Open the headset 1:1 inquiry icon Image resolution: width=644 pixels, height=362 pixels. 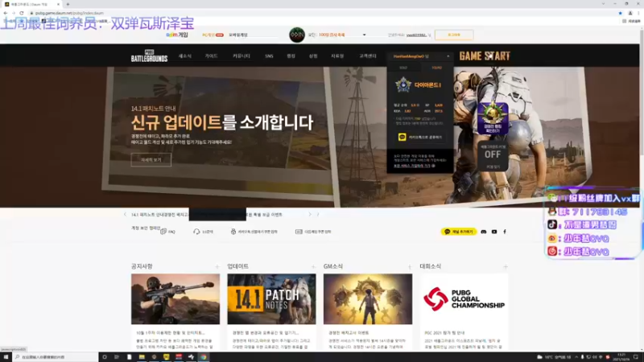[x=196, y=232]
